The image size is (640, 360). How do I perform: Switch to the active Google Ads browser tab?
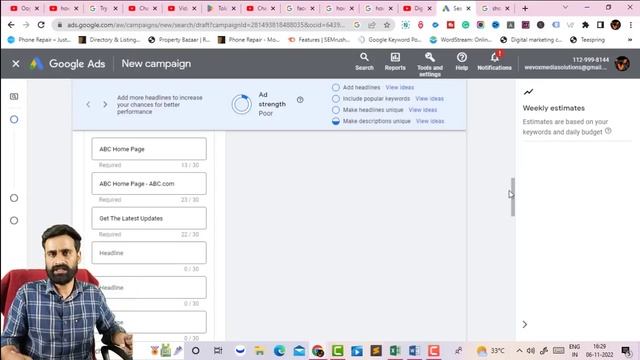coord(456,8)
